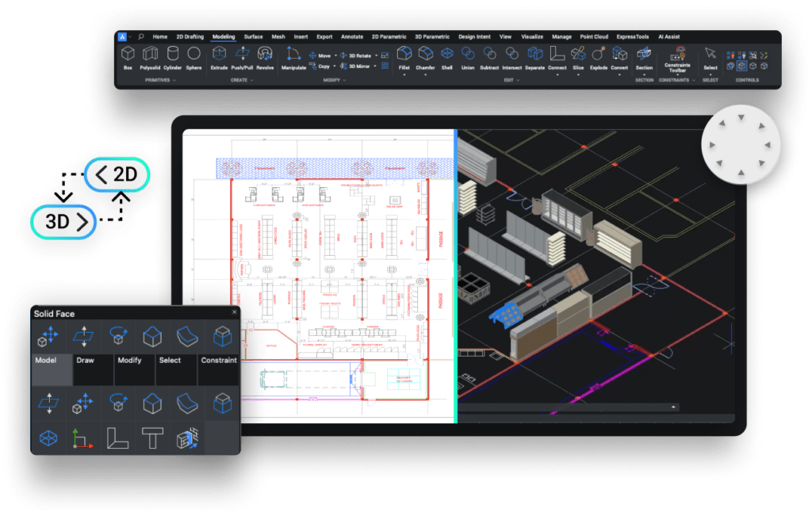Click the bottom arrow on Look From widget
Viewport: 812px width, 516px height.
point(741,172)
